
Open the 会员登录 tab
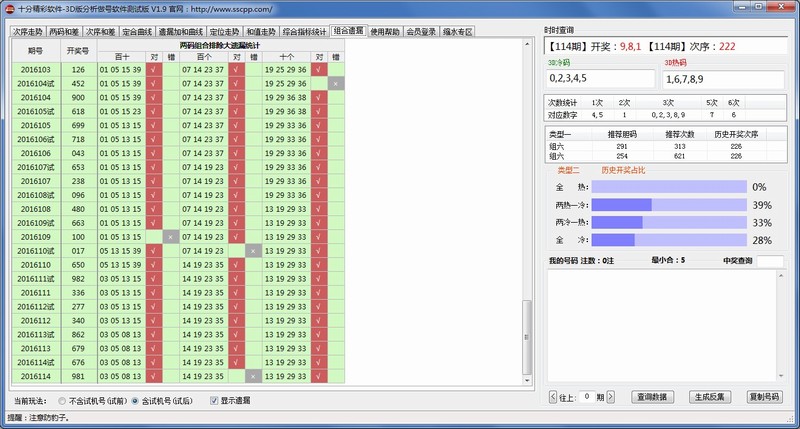pos(420,32)
